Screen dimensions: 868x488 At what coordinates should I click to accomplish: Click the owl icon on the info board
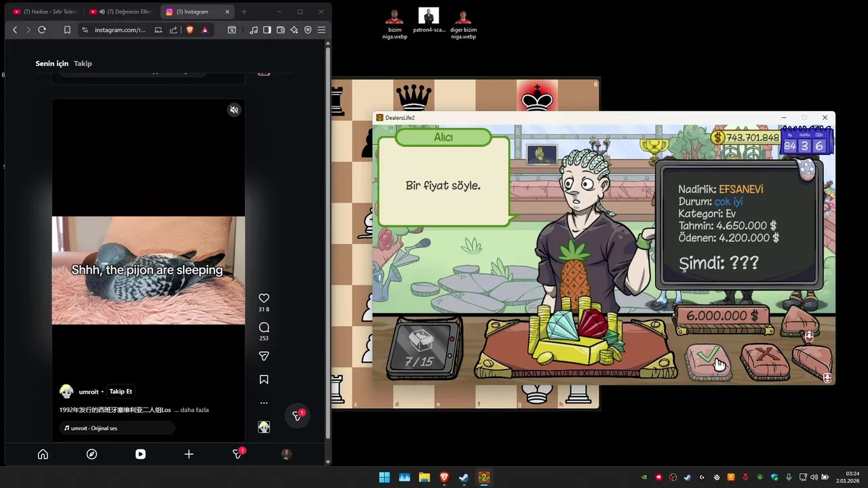(x=806, y=169)
